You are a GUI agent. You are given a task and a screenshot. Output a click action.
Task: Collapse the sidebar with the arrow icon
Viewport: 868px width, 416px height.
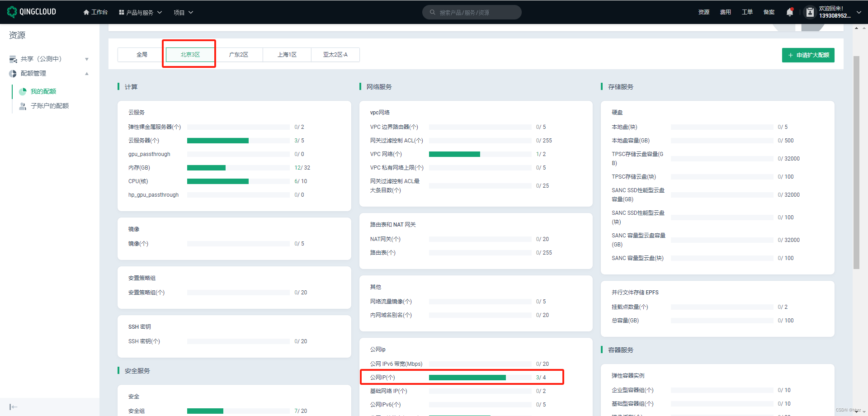(14, 407)
